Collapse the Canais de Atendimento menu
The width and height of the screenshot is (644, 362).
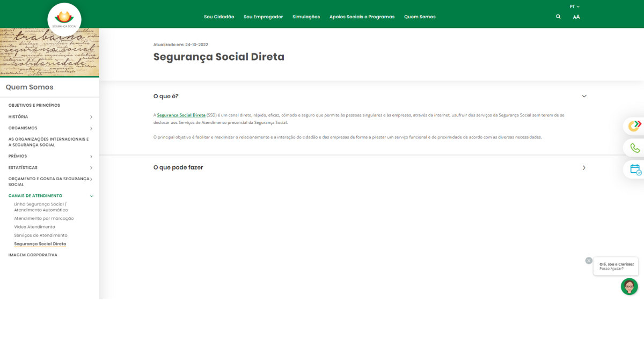[x=91, y=196]
